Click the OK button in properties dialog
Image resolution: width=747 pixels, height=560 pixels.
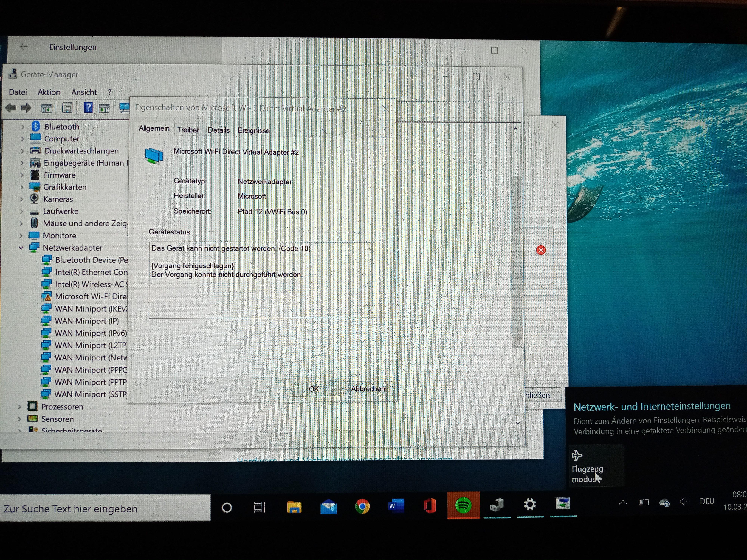[314, 389]
